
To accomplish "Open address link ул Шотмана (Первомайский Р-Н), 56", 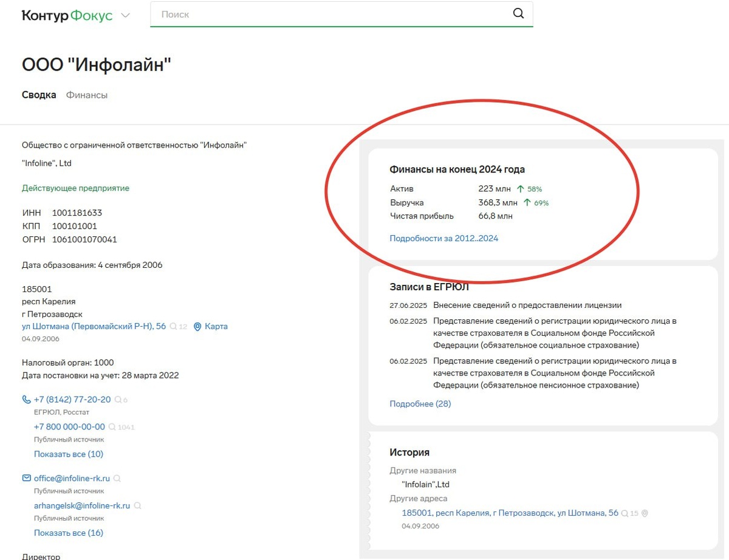I will point(94,326).
